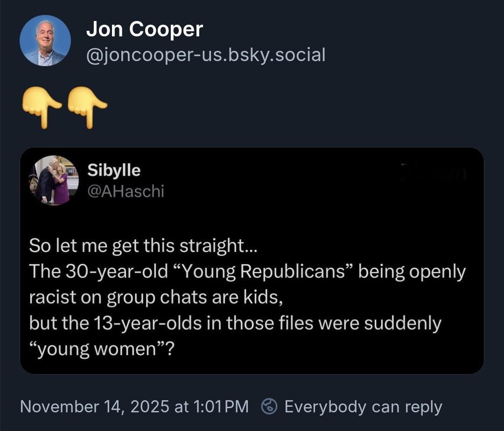Click the line mentioning "13-year-olds"
Viewport: 504px width, 431px height.
point(235,323)
